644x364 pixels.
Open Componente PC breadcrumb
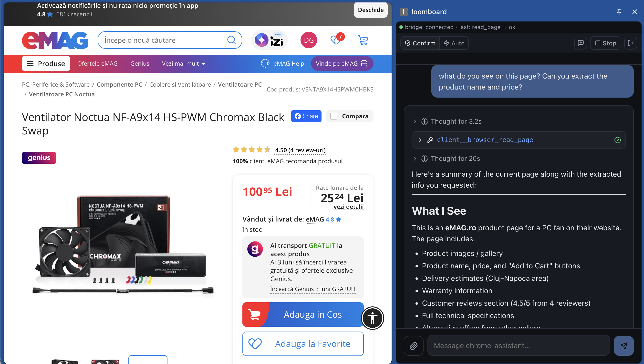119,84
